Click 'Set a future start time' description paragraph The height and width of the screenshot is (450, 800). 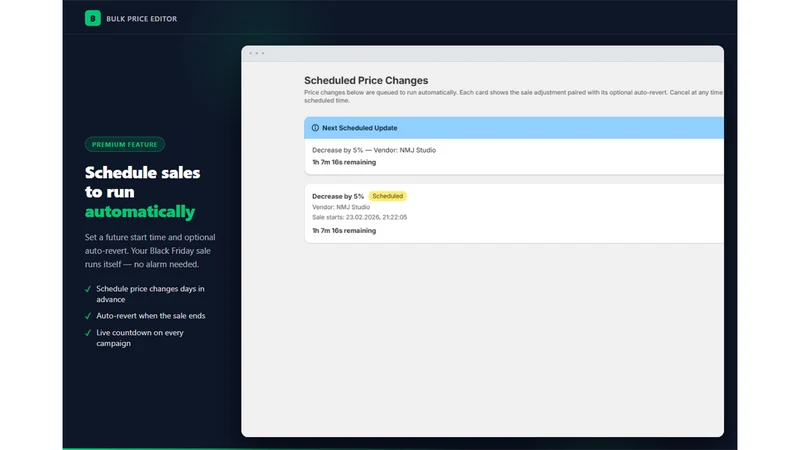pos(150,251)
